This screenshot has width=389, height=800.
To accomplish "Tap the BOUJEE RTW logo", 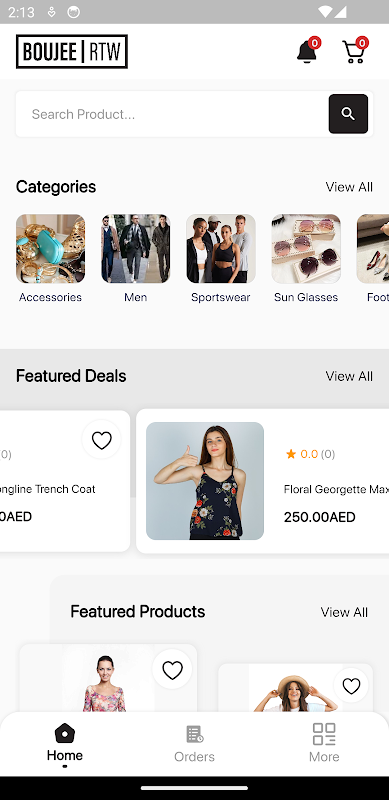I will click(72, 52).
